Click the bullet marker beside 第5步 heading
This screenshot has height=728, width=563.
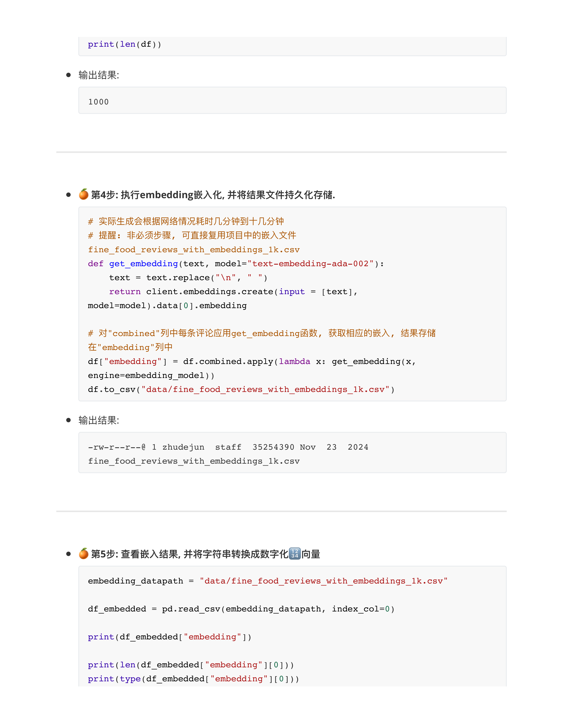click(68, 554)
